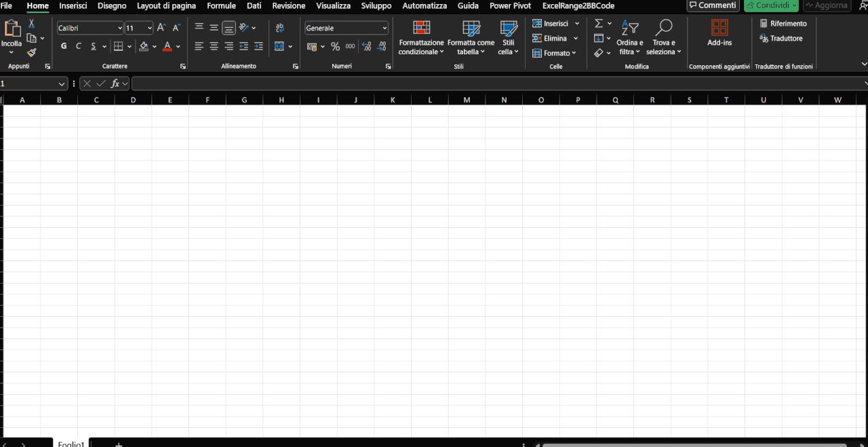Click the Cut scissors icon
This screenshot has height=447, width=868.
point(31,24)
